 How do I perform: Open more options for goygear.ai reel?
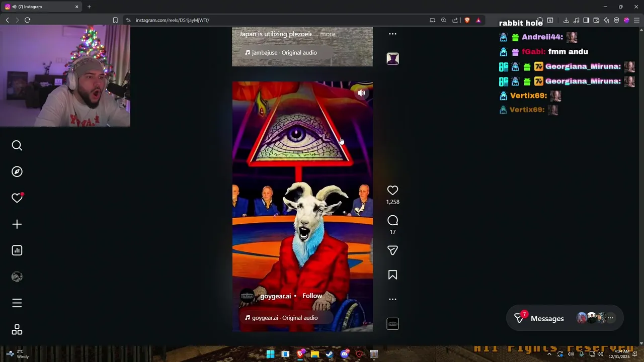click(392, 299)
